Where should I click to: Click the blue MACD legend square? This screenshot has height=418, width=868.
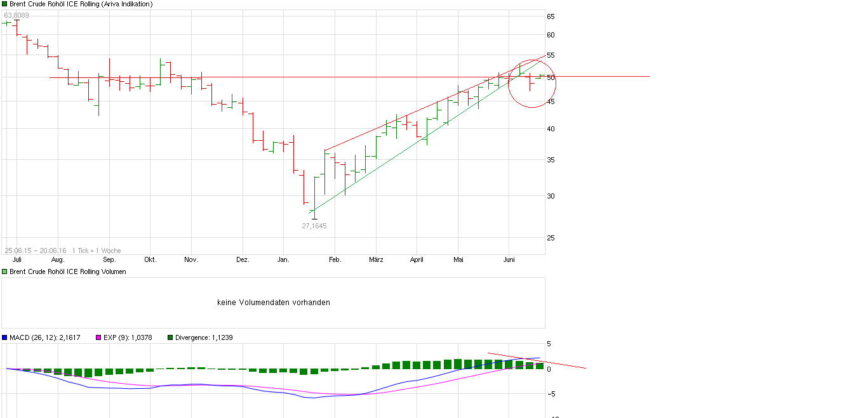pos(4,337)
